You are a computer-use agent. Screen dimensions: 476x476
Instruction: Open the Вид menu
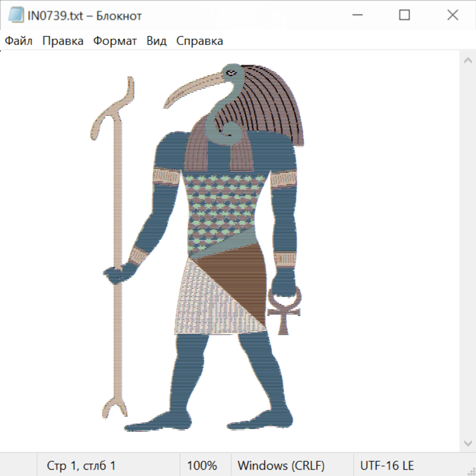(x=157, y=41)
